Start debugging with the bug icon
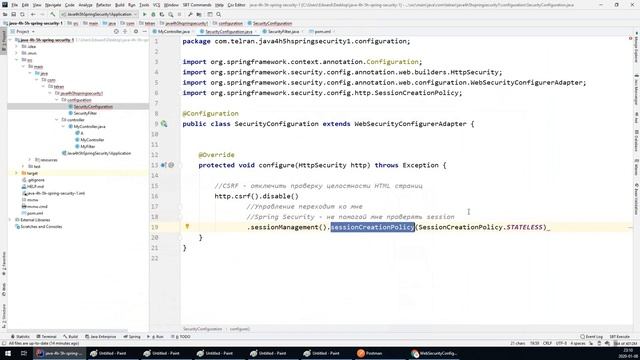The image size is (640, 360). pos(153,14)
